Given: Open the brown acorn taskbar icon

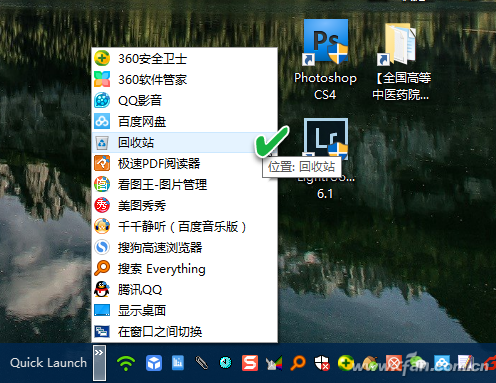Looking at the screenshot, I should tap(369, 363).
